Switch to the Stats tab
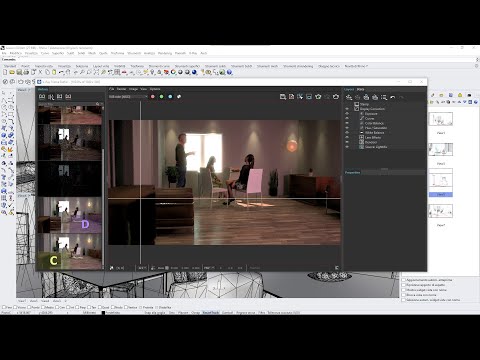Screen dimensions: 480x360 click(360, 89)
